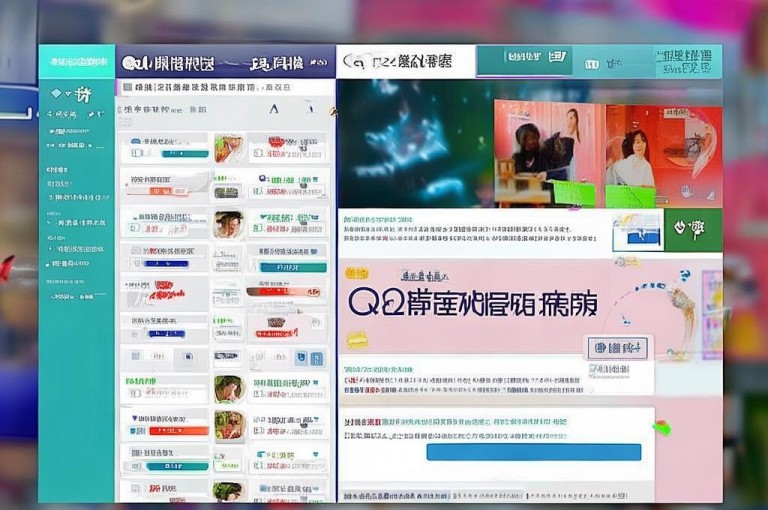Open the dark green tile with white symbols

tap(693, 229)
